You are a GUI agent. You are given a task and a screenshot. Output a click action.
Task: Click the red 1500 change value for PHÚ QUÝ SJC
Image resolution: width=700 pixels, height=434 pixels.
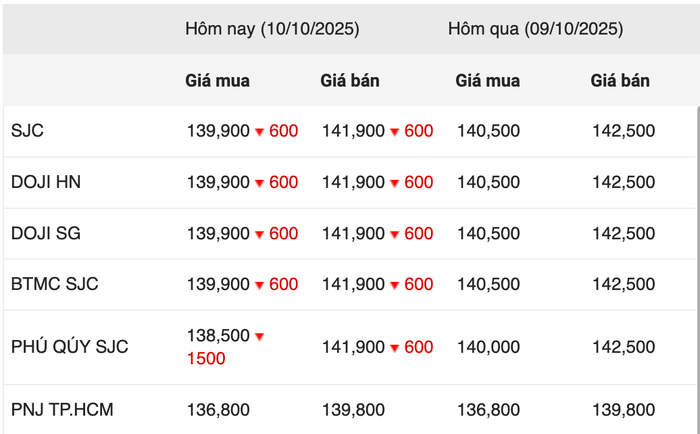tap(206, 358)
